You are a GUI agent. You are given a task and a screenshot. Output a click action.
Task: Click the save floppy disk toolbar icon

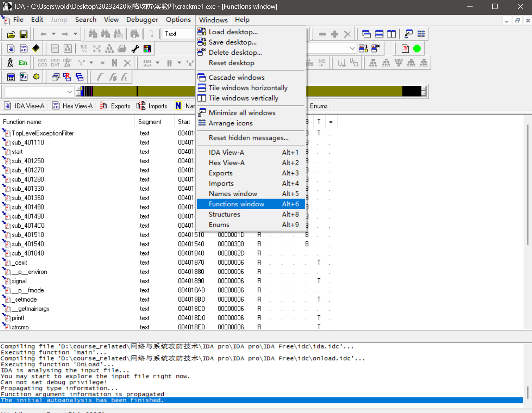click(24, 34)
